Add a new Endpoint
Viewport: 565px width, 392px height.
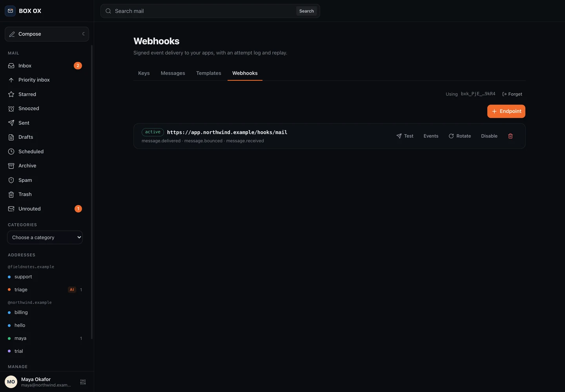tap(506, 111)
